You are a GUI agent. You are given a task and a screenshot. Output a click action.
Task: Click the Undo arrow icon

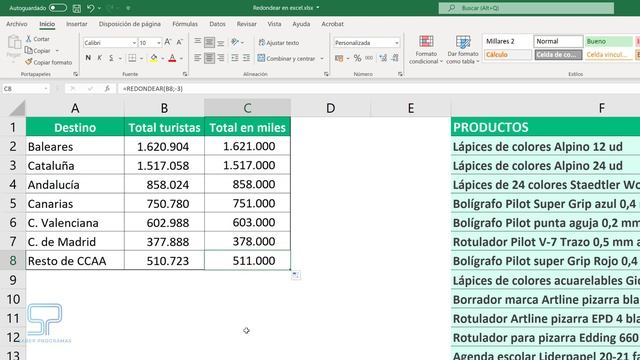91,8
